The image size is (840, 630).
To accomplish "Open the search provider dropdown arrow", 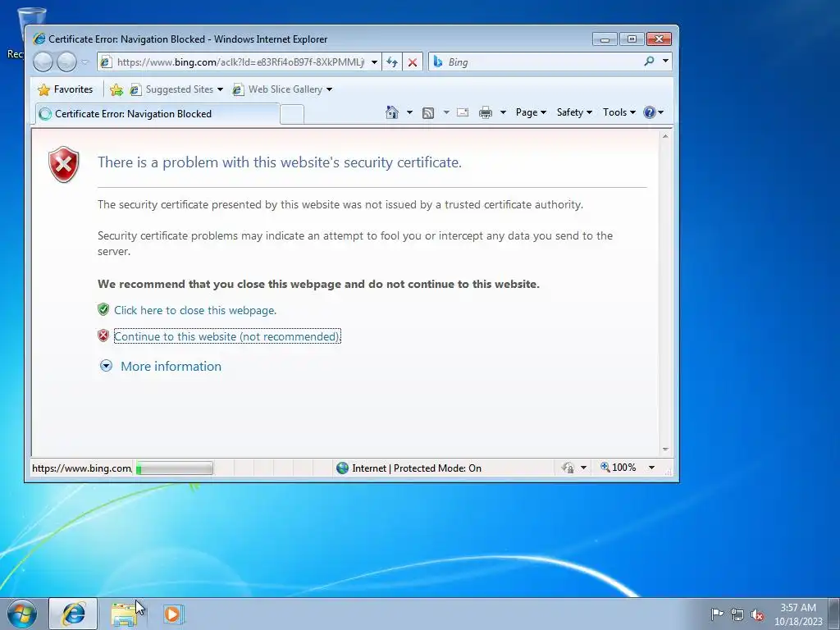I will (665, 62).
